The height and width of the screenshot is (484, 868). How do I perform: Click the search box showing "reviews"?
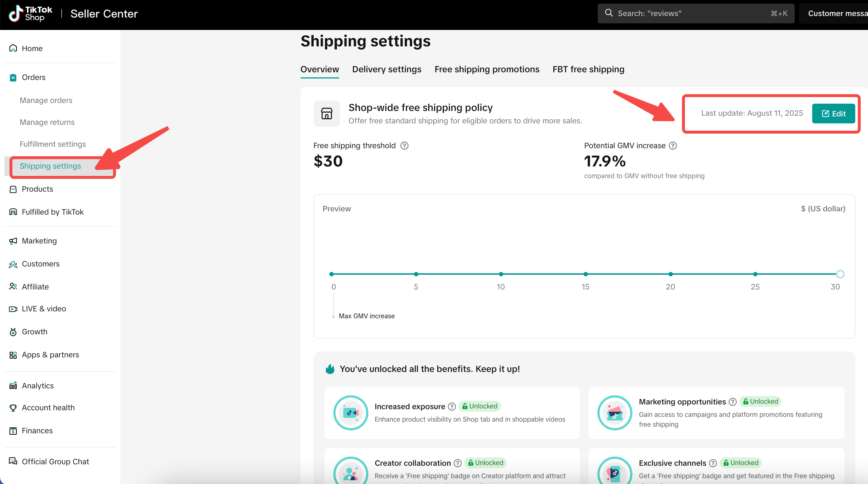(x=695, y=14)
